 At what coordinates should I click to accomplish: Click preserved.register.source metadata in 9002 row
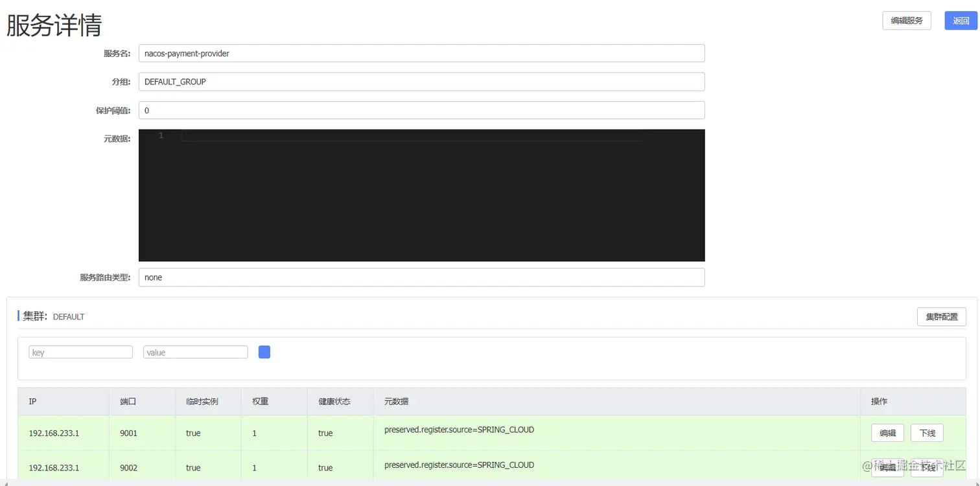pos(459,465)
